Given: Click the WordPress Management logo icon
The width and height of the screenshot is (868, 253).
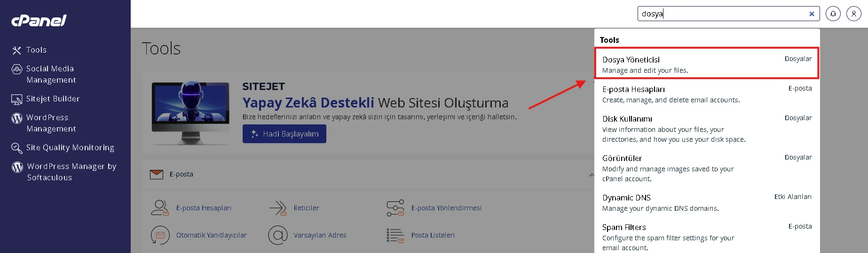Looking at the screenshot, I should (17, 118).
